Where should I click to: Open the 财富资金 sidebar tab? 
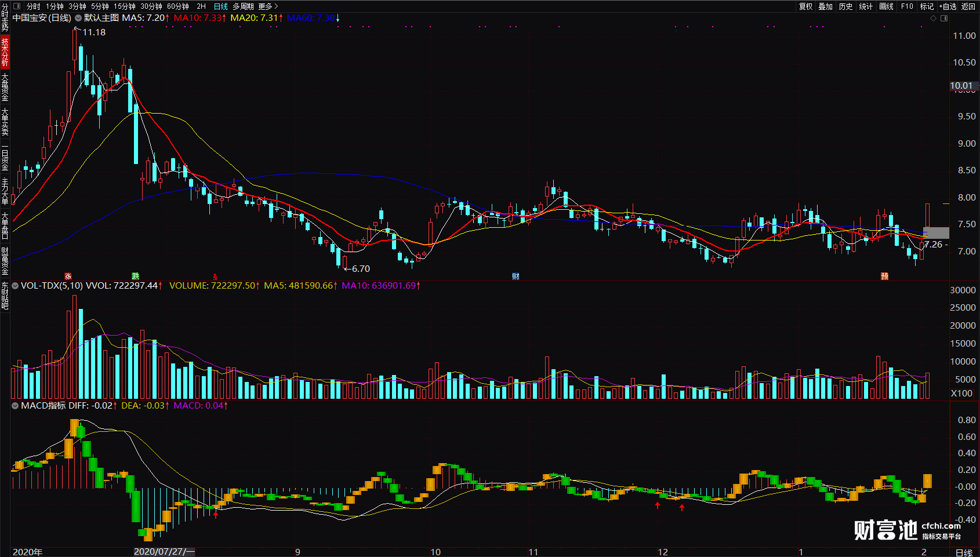(x=5, y=260)
